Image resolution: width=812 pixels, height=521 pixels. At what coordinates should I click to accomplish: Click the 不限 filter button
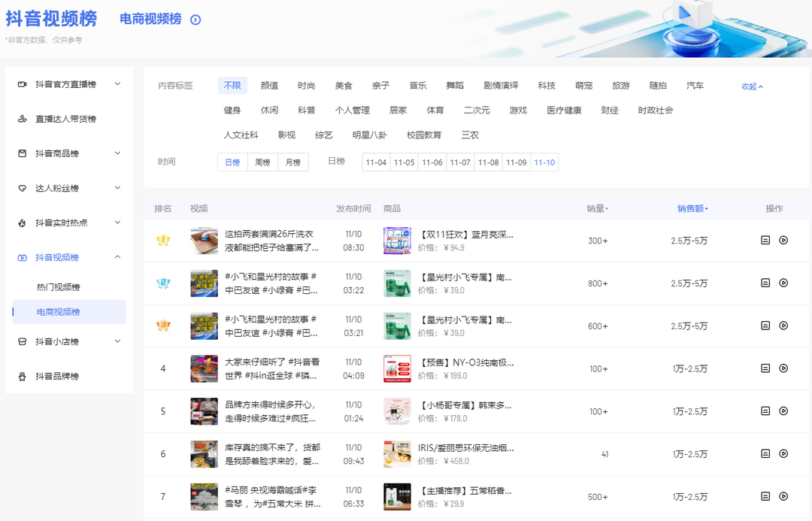click(x=232, y=85)
